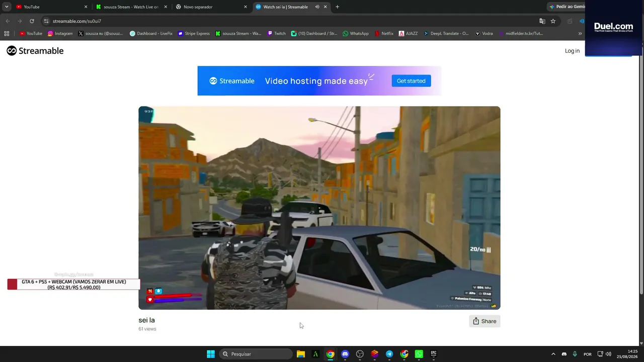Open the AJAZZ bookmark
The width and height of the screenshot is (644, 362).
click(x=409, y=34)
